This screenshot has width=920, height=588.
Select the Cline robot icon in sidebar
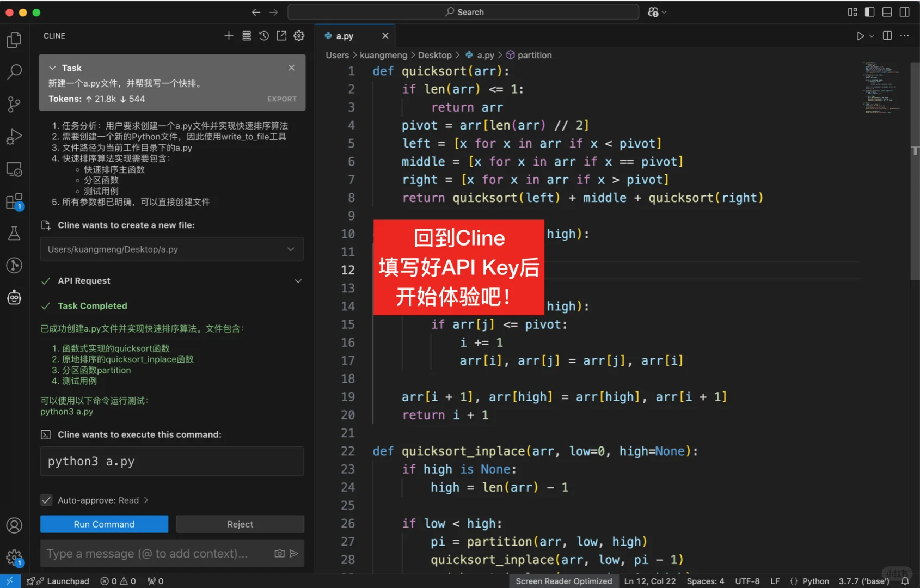[x=14, y=297]
